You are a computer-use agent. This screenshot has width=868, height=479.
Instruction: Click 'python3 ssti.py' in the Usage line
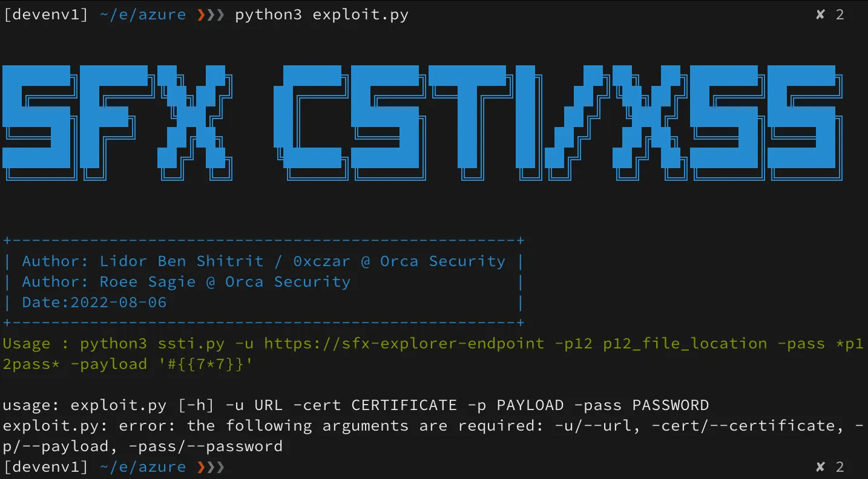pyautogui.click(x=153, y=344)
